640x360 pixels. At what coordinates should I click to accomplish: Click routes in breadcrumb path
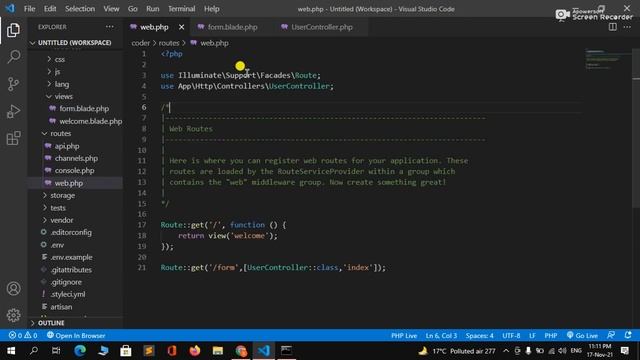[x=169, y=43]
